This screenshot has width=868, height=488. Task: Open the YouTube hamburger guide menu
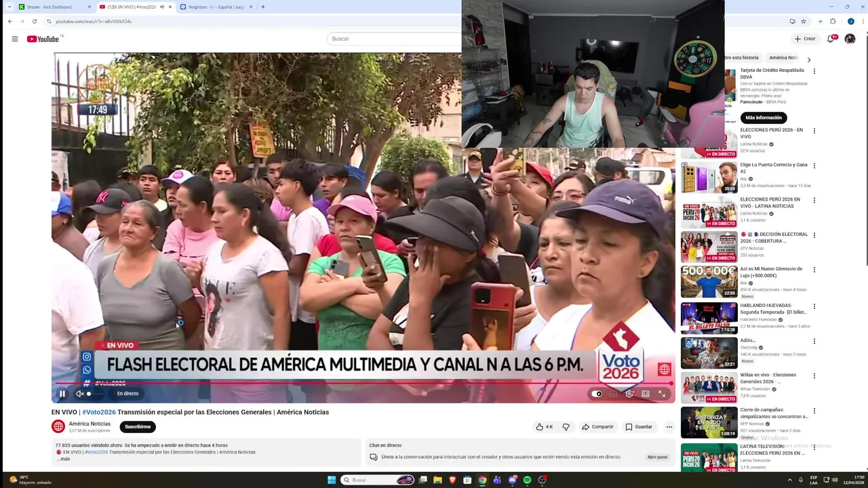click(14, 39)
